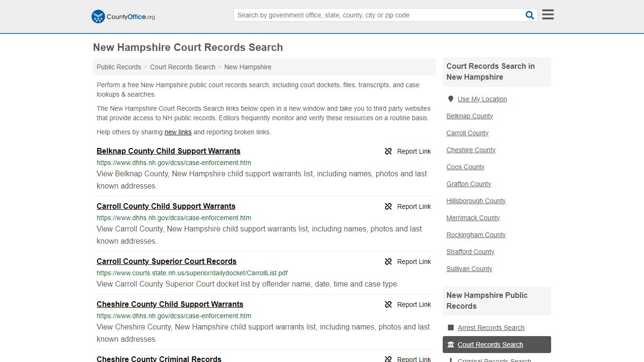Open the hamburger menu icon
The width and height of the screenshot is (644, 362).
(548, 15)
